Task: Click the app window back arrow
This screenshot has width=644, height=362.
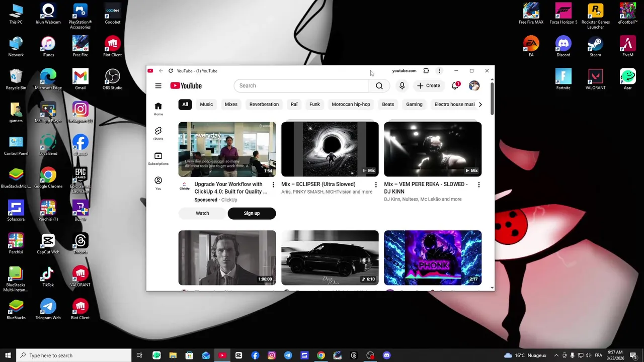Action: coord(161,71)
